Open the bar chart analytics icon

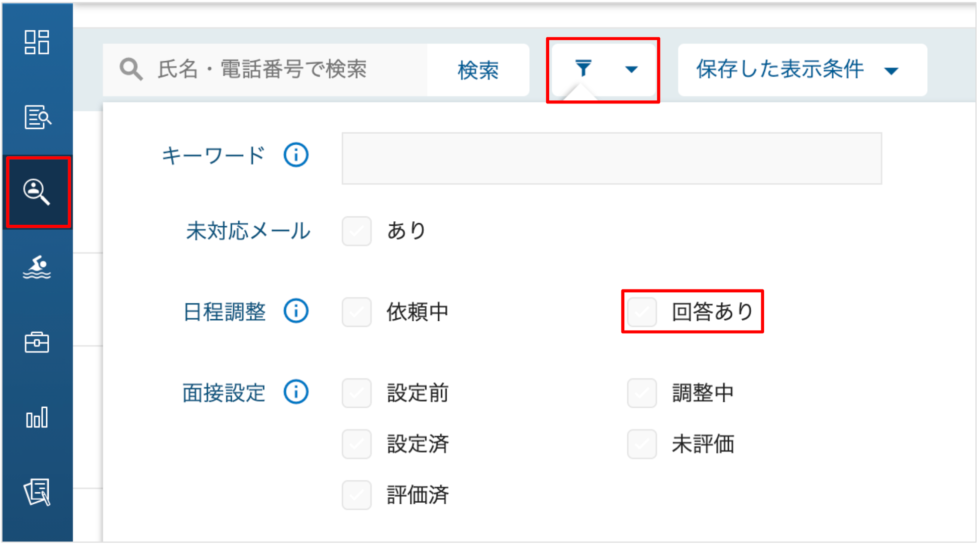pos(37,418)
